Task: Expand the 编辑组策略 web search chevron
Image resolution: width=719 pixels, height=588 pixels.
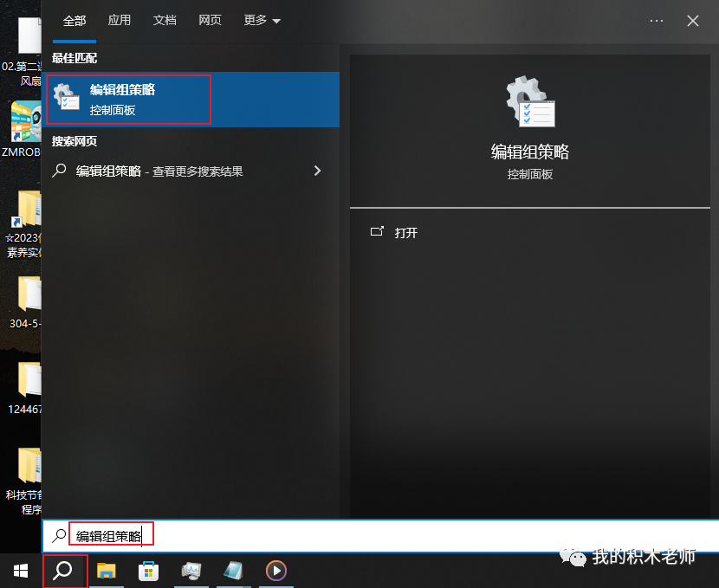Action: [x=318, y=171]
